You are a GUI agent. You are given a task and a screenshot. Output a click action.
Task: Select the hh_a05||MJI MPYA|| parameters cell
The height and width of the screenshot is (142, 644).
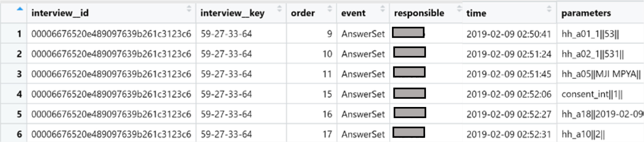click(x=601, y=74)
